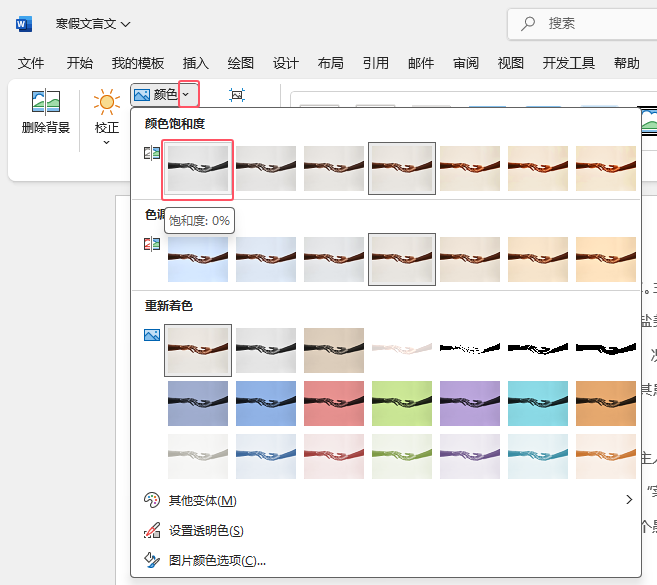Choose 设置透明色(S) menu entry
Viewport: 657px width, 585px height.
[x=386, y=531]
